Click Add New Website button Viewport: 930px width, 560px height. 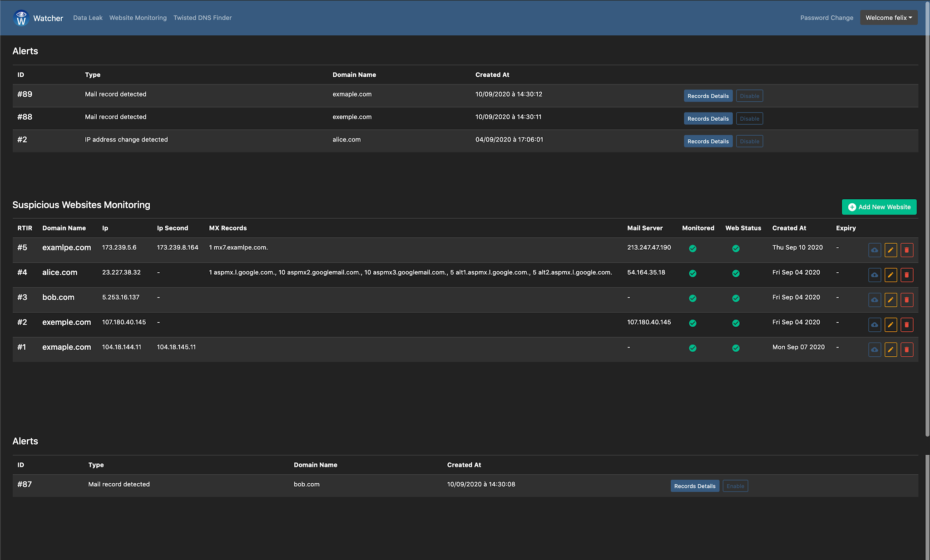[x=879, y=207]
